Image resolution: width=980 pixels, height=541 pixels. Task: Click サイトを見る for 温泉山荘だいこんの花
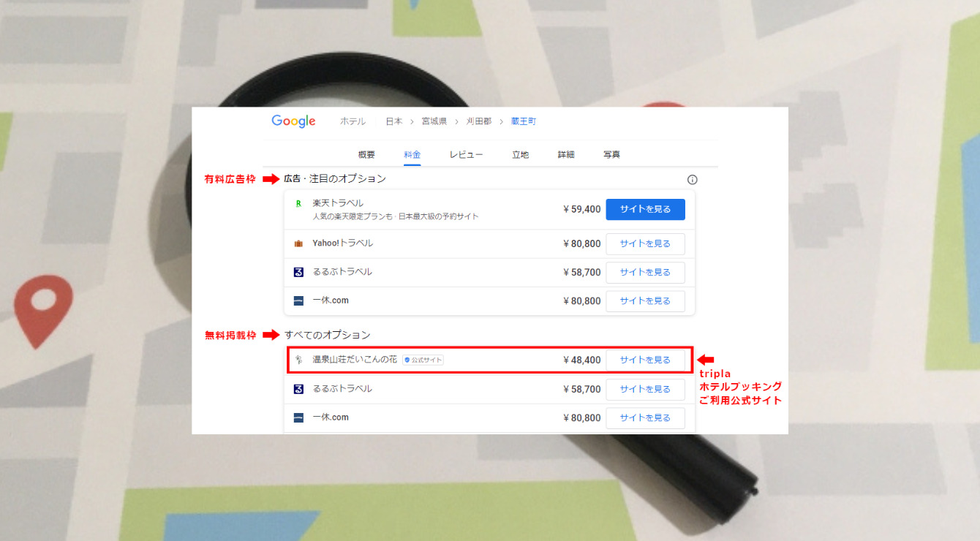646,360
